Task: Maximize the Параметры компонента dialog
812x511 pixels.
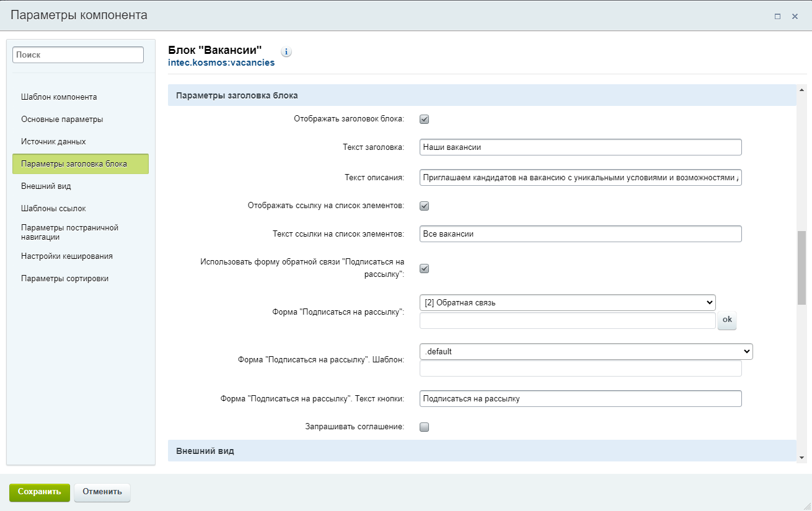Action: click(x=777, y=17)
